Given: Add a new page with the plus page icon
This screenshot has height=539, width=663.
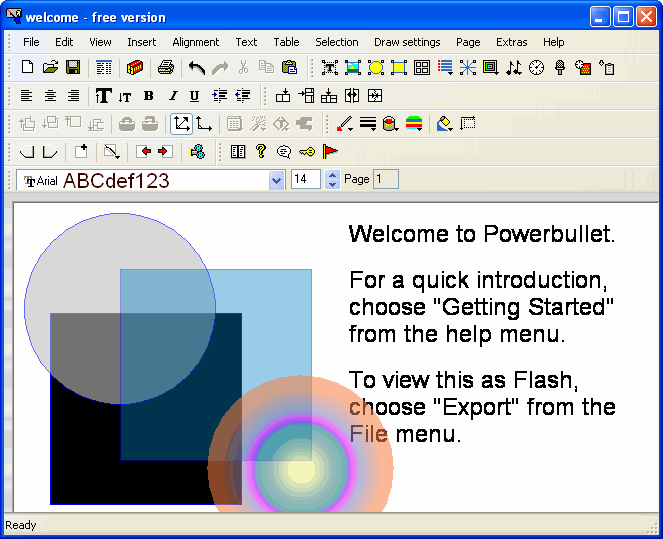Looking at the screenshot, I should tap(81, 151).
